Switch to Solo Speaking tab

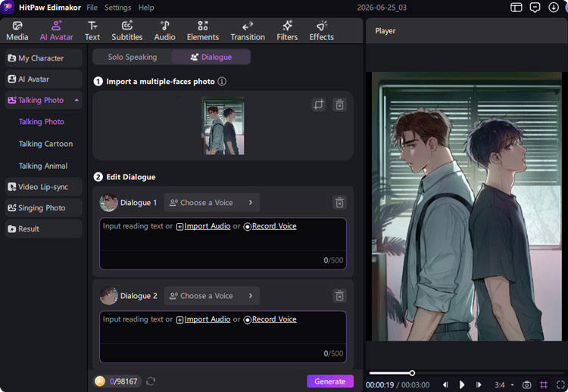pos(133,57)
